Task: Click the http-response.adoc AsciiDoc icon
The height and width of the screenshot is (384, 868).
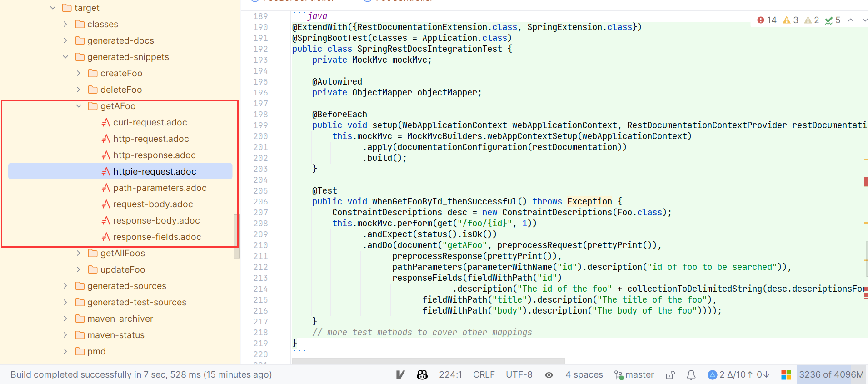Action: click(x=106, y=155)
